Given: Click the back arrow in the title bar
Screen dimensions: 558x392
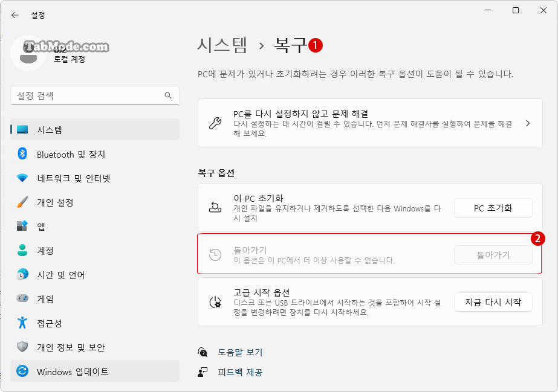Looking at the screenshot, I should pos(15,15).
